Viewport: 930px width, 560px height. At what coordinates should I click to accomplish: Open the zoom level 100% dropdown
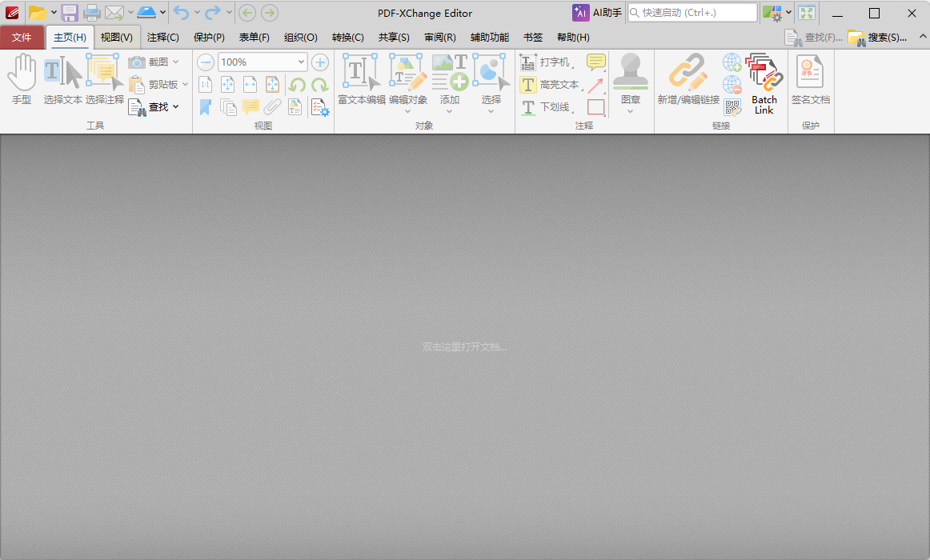pyautogui.click(x=301, y=62)
